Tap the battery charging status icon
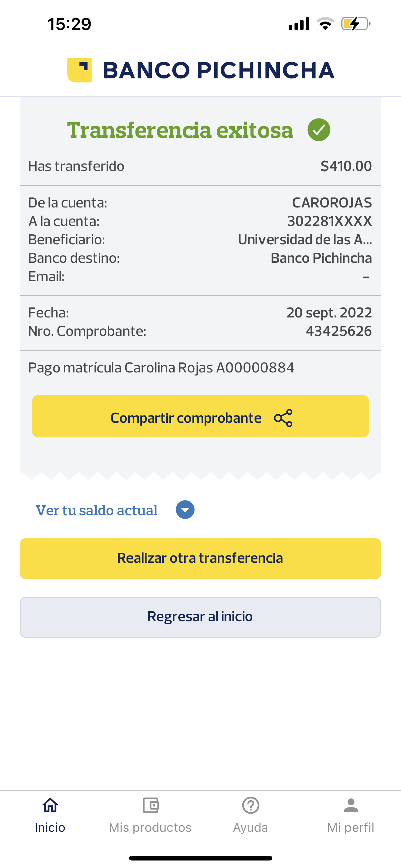This screenshot has height=868, width=401. coord(355,24)
